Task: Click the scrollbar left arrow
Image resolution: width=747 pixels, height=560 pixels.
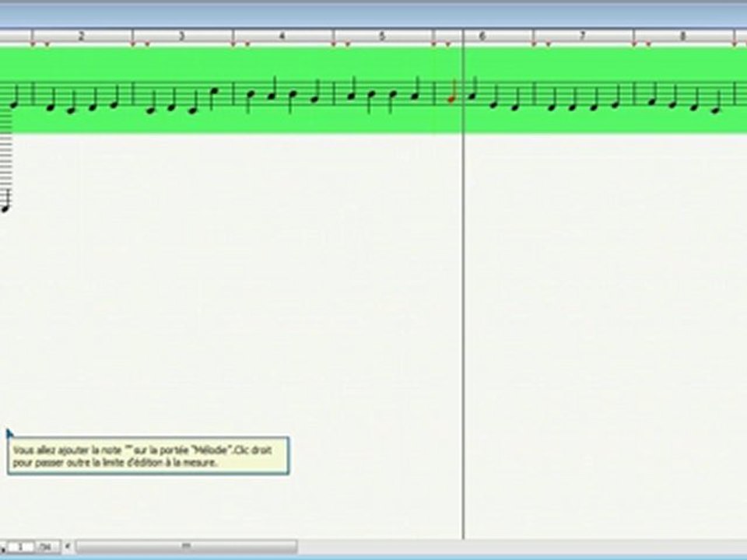Action: tap(68, 546)
